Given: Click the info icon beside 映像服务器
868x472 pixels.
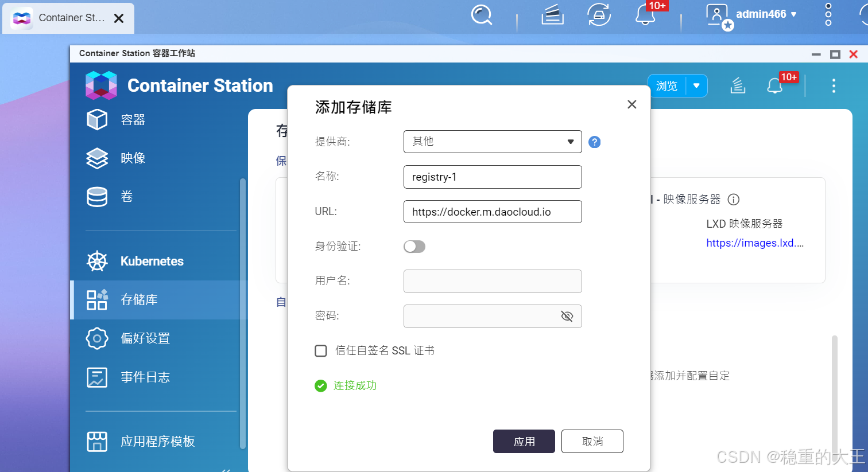Looking at the screenshot, I should pos(734,200).
